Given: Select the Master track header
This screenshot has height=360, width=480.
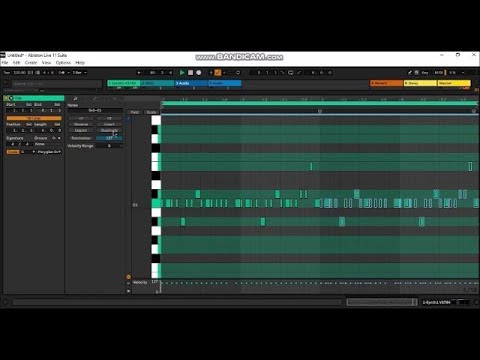Looking at the screenshot, I should tap(454, 83).
